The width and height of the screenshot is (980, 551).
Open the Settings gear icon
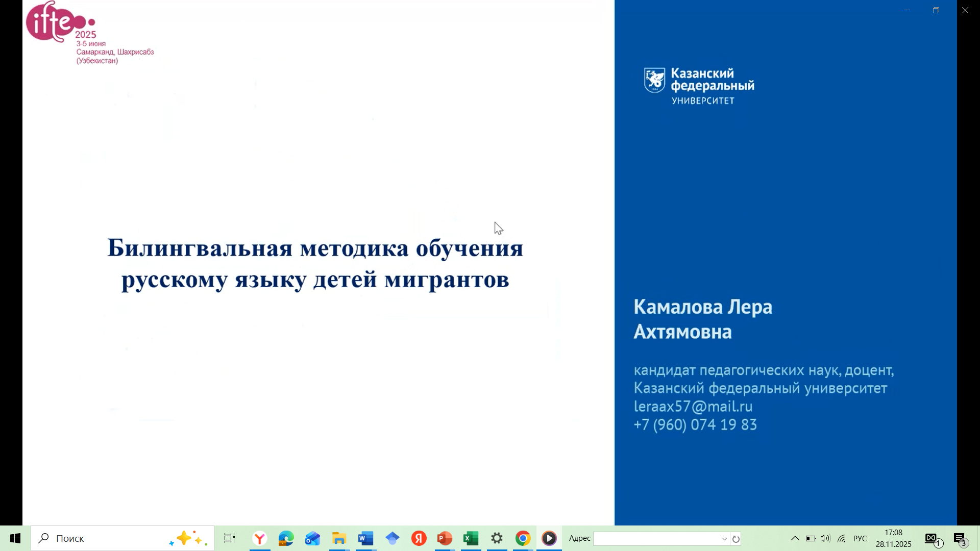(x=497, y=538)
